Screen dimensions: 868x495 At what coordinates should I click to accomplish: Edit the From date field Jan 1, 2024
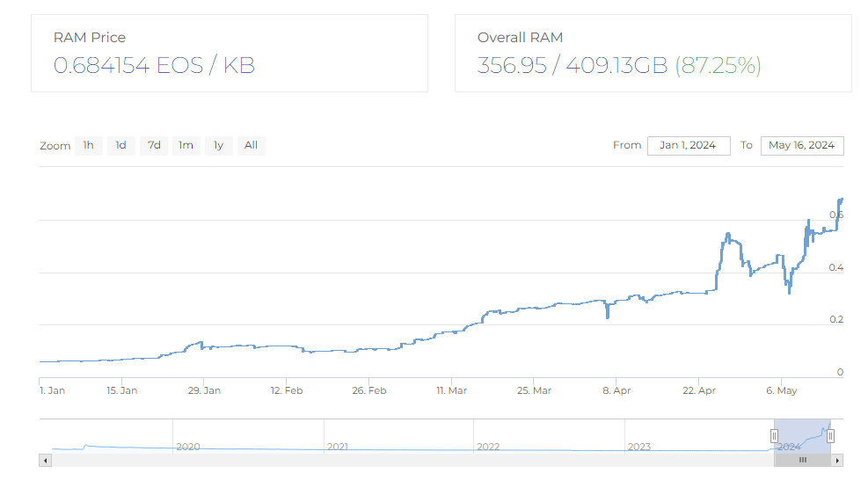(x=689, y=146)
